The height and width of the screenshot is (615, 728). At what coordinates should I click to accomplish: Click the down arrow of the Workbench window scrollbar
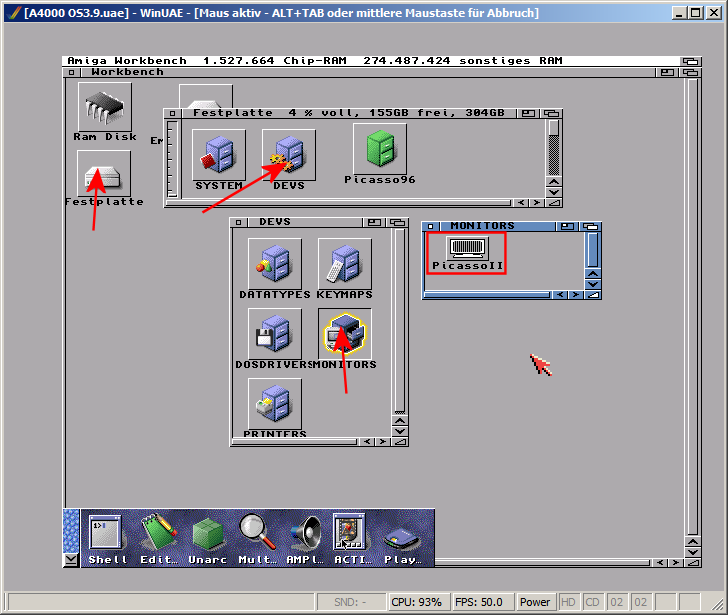click(x=693, y=552)
